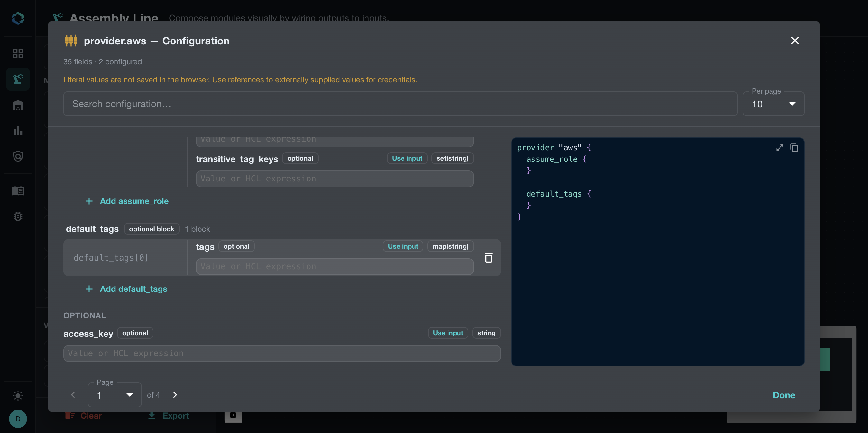Viewport: 868px width, 433px height.
Task: Click the OPTIONAL section heading
Action: 85,315
